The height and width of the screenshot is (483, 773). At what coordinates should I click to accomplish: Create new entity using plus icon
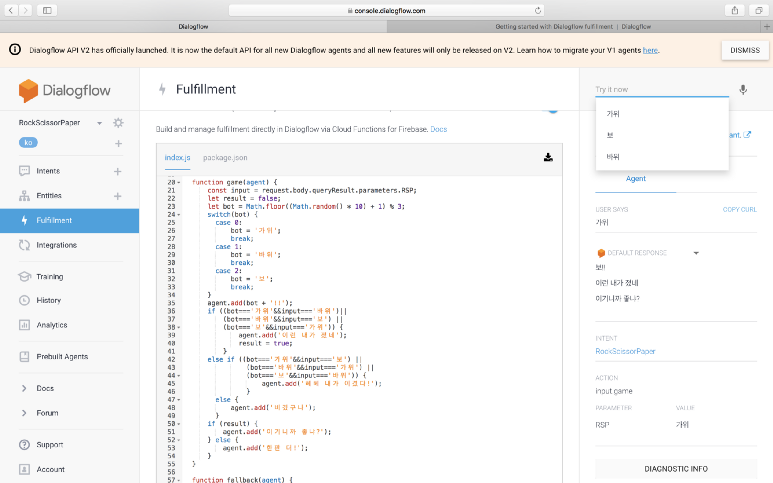118,196
